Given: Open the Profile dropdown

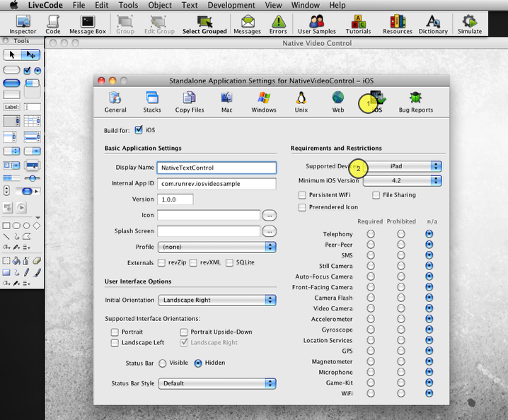Looking at the screenshot, I should 217,247.
